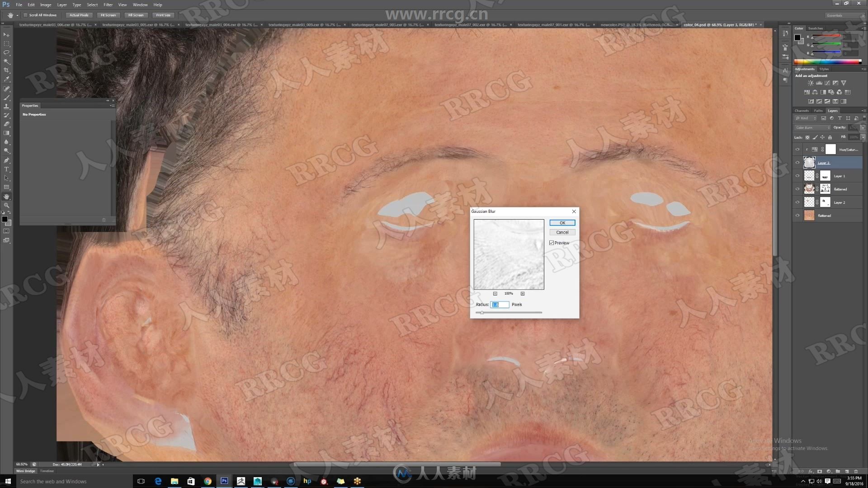
Task: Open the Properties panel flyout menu
Action: click(x=112, y=106)
